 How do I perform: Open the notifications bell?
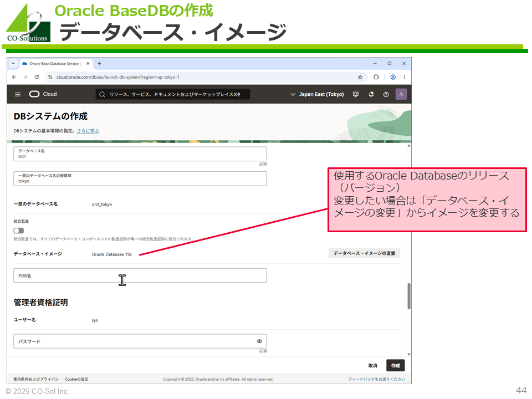pyautogui.click(x=371, y=94)
